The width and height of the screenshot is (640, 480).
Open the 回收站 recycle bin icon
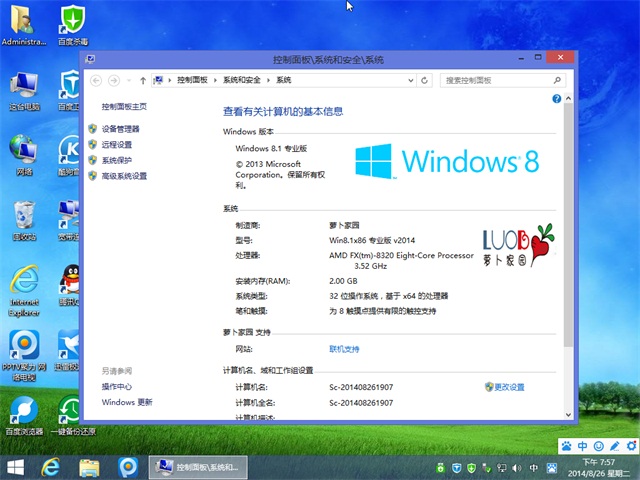click(x=24, y=217)
